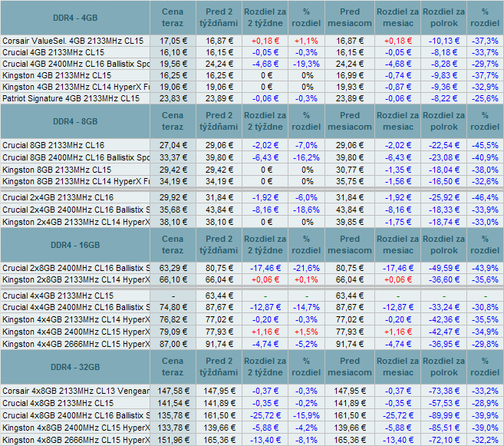Select half-year difference -10,13 € cell
The height and width of the screenshot is (446, 504).
[444, 41]
